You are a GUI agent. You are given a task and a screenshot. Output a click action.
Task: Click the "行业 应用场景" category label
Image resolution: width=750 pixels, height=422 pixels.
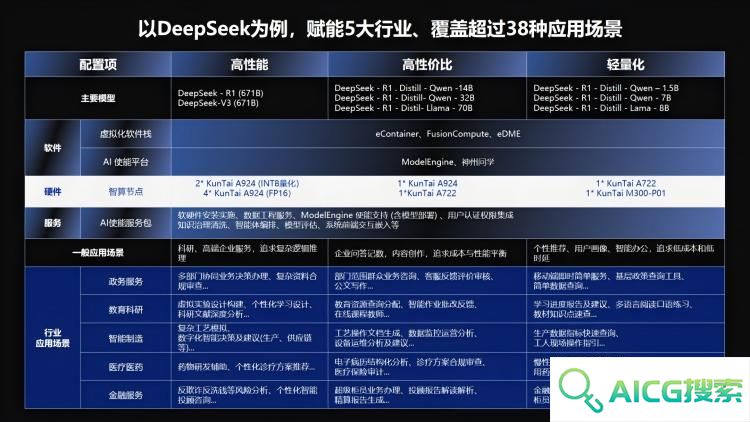[x=53, y=338]
